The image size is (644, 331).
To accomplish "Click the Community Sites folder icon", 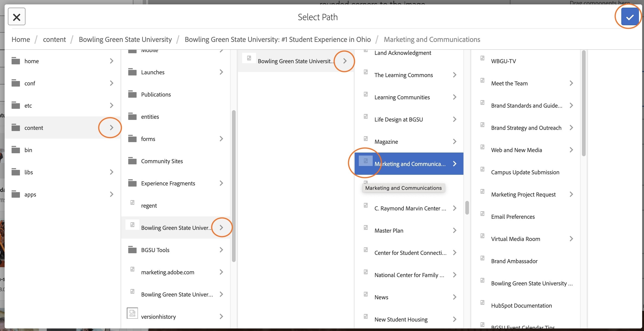I will coord(132,161).
